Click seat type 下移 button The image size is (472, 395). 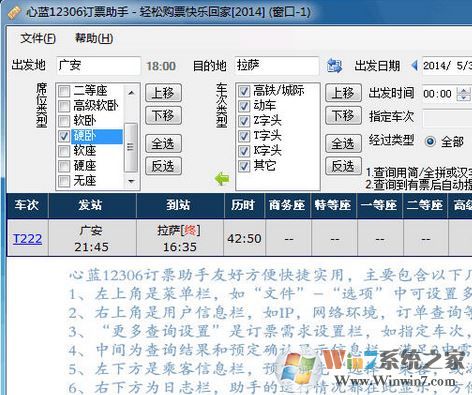pos(163,116)
